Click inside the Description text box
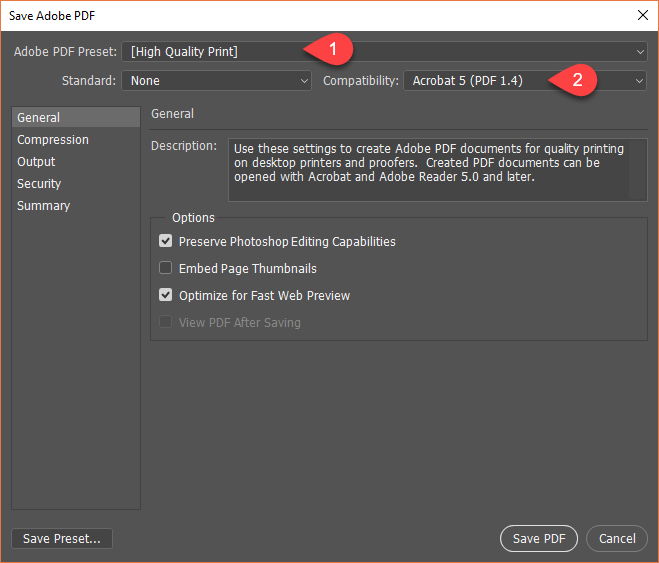This screenshot has width=659, height=563. point(438,170)
